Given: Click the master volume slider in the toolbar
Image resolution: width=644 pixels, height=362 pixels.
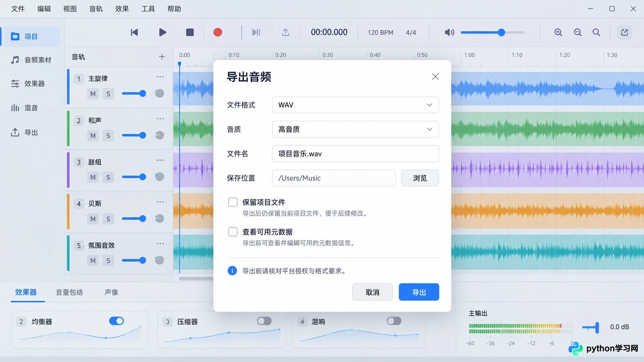Looking at the screenshot, I should (492, 32).
